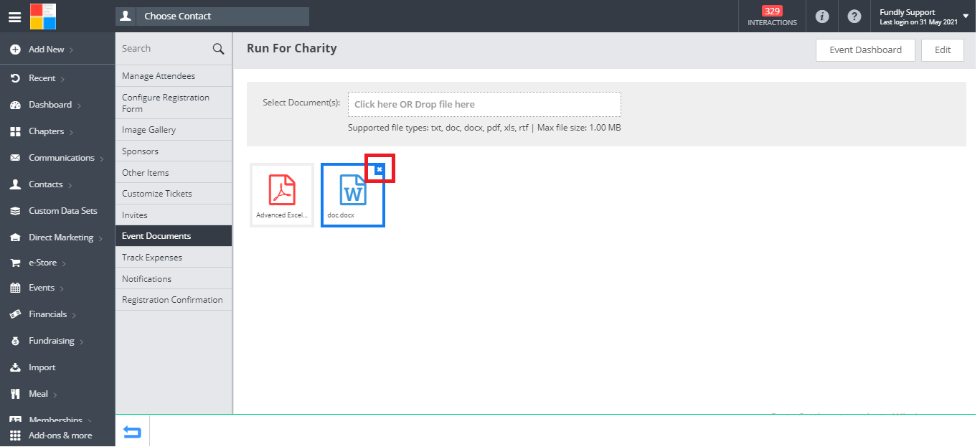Open Notifications section
The width and height of the screenshot is (980, 447).
click(x=174, y=279)
